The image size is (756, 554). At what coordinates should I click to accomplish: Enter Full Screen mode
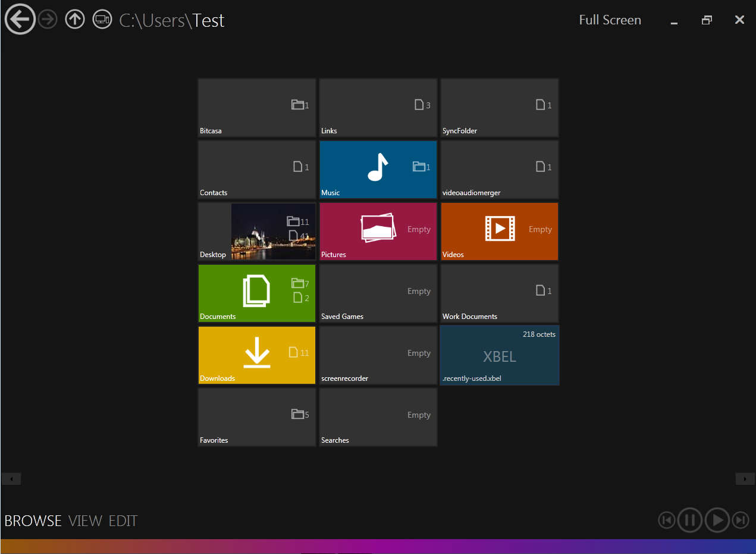pyautogui.click(x=610, y=20)
